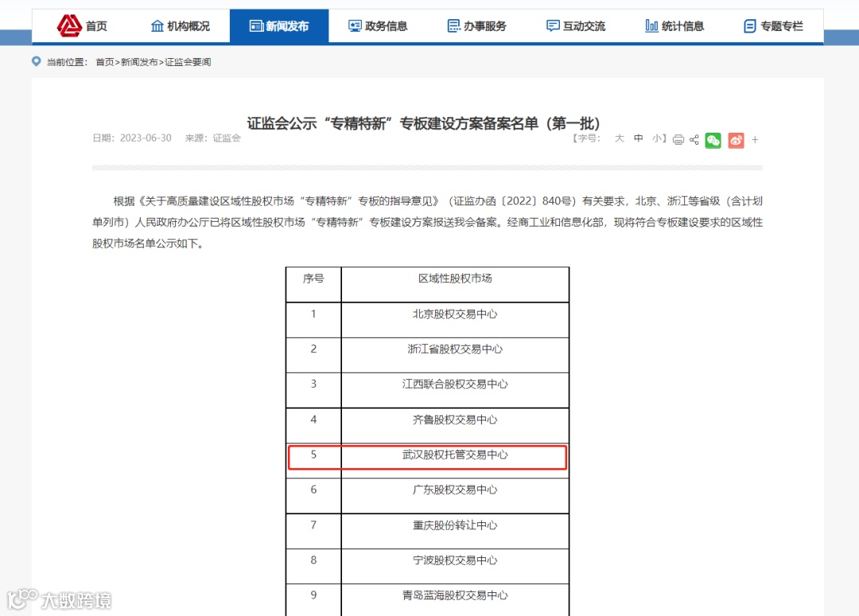Open the 政务信息 menu item
859x616 pixels.
(x=387, y=25)
